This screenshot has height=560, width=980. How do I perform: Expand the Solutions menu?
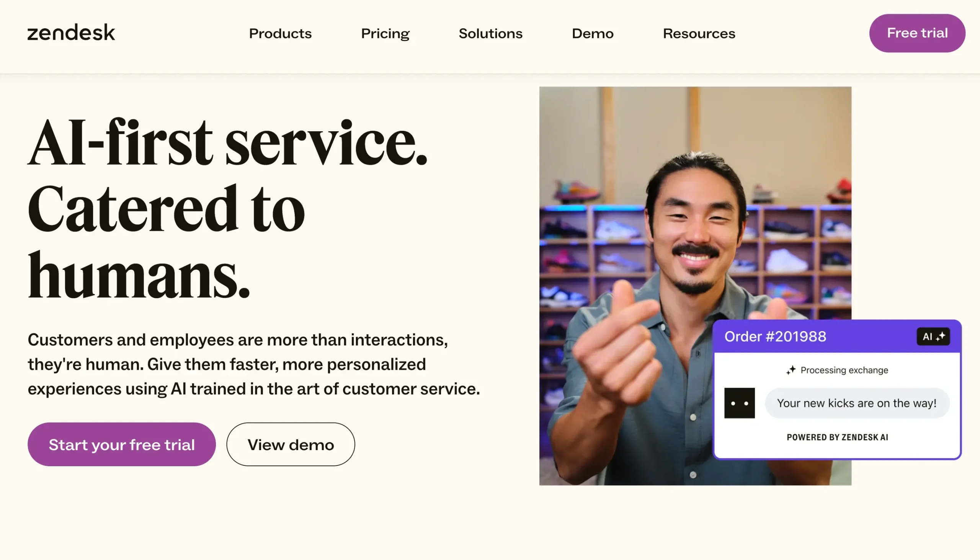[490, 33]
